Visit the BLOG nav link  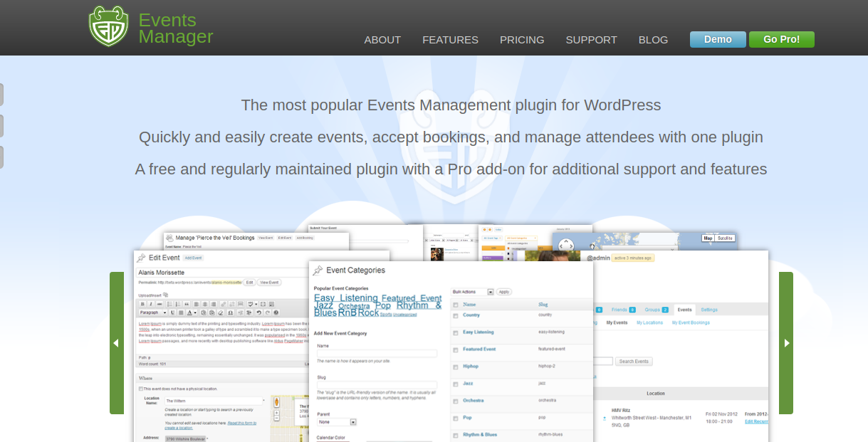[653, 40]
